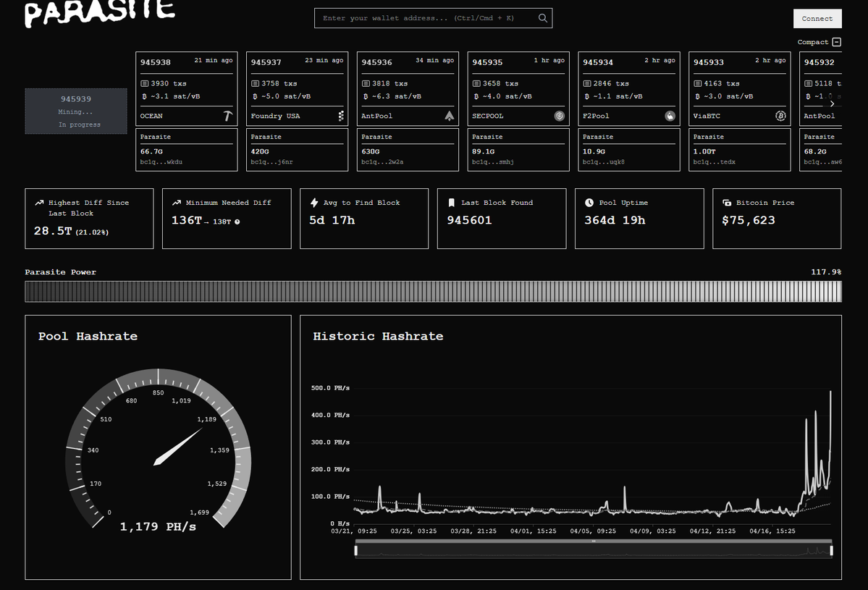The height and width of the screenshot is (590, 868).
Task: Click the wallet address search field
Action: tap(433, 17)
